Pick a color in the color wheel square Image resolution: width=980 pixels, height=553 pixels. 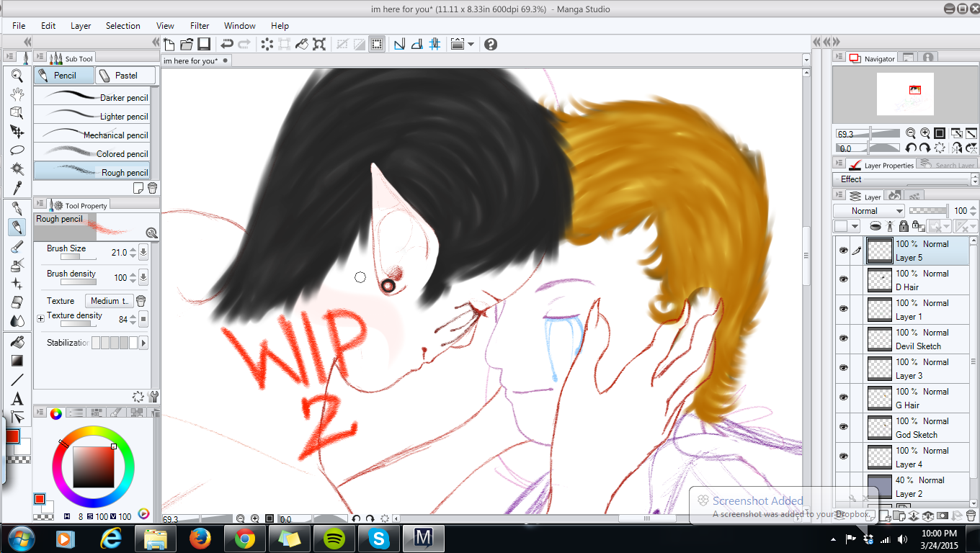93,467
